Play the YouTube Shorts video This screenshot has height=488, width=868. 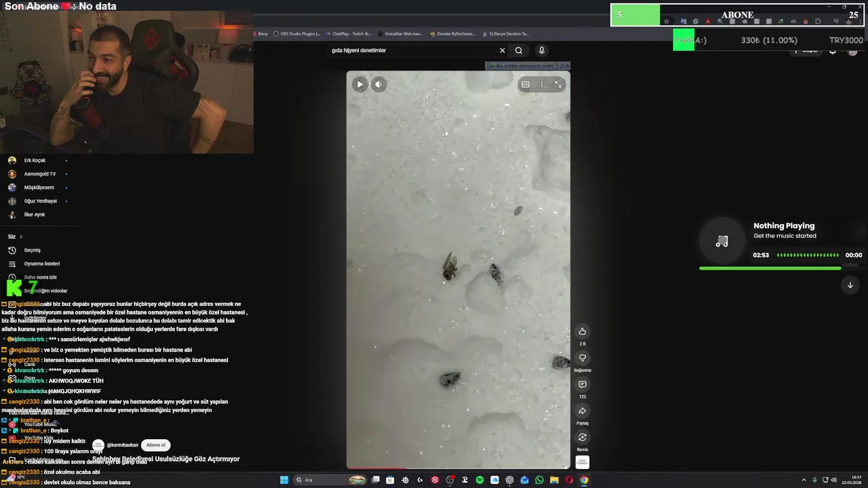tap(360, 84)
